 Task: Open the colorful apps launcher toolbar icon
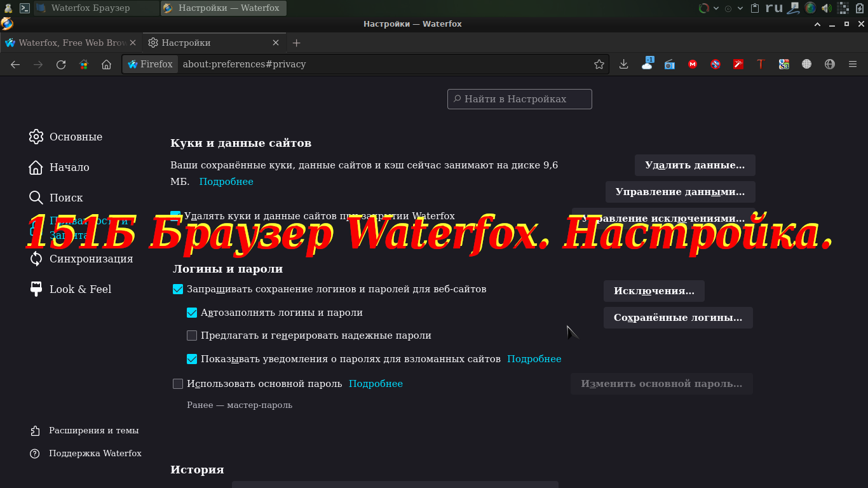[x=84, y=64]
